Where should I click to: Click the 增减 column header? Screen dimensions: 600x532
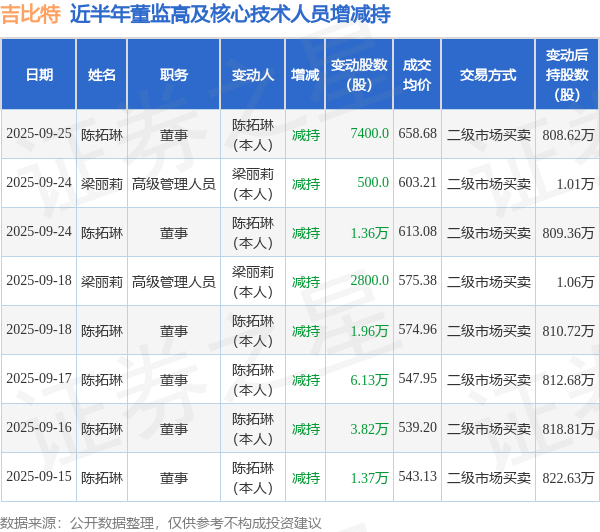coord(305,75)
